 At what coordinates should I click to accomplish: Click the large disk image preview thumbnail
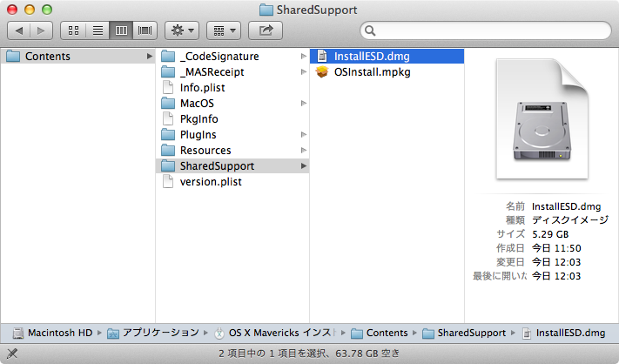[x=542, y=118]
